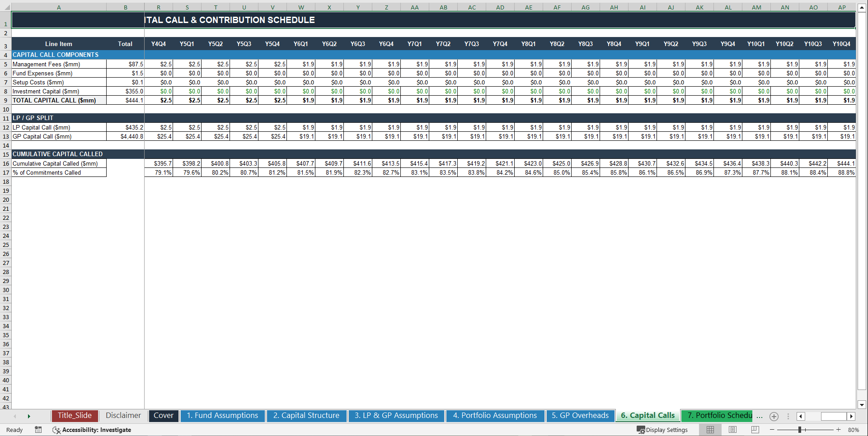Select column AP header
This screenshot has height=436, width=868.
pyautogui.click(x=841, y=7)
